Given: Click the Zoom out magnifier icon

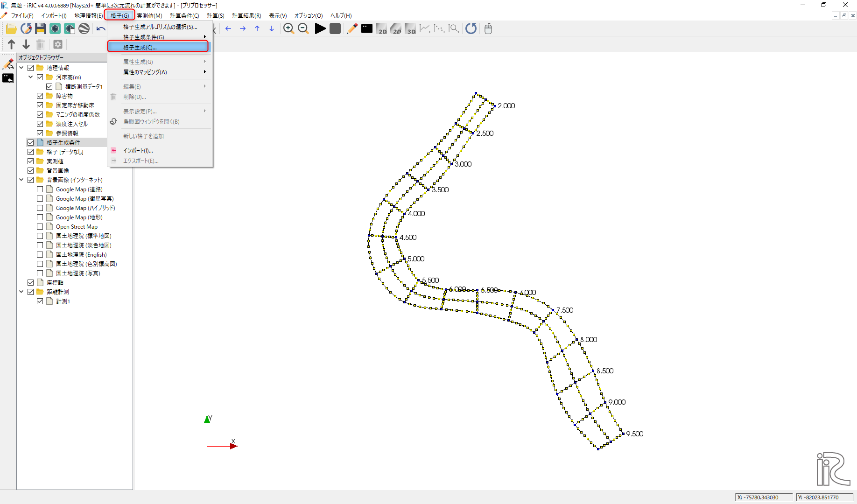Looking at the screenshot, I should pyautogui.click(x=303, y=29).
